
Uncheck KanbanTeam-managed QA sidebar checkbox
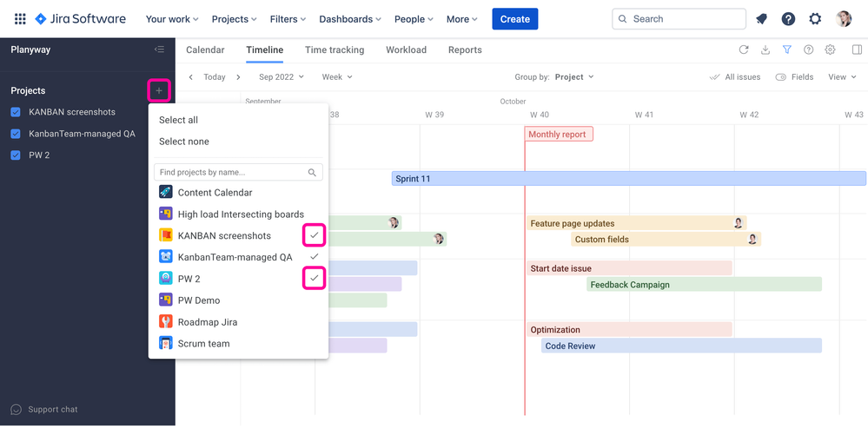point(16,134)
